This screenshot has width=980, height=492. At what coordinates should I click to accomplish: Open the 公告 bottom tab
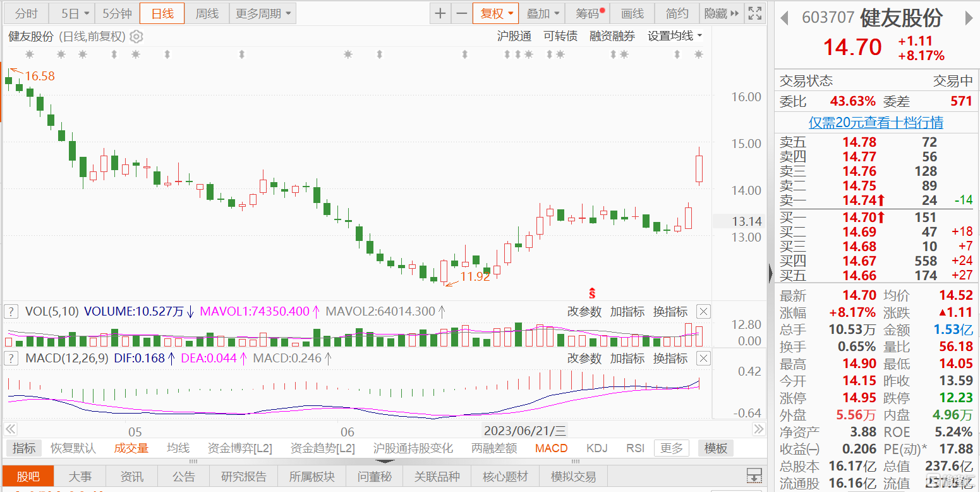tap(184, 476)
